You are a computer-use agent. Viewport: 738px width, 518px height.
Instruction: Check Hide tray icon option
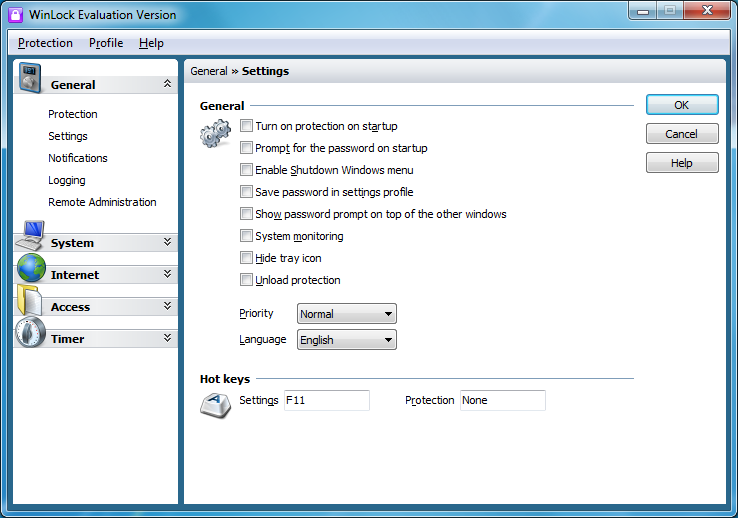click(x=246, y=258)
